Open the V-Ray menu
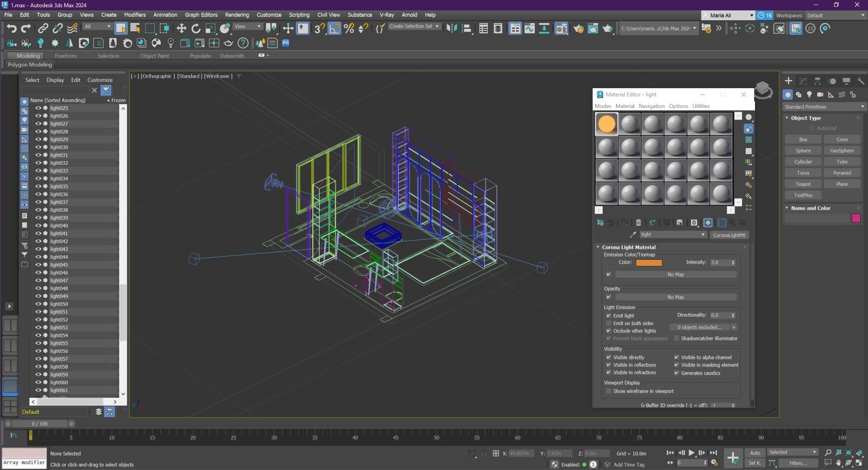The width and height of the screenshot is (868, 470). click(387, 15)
